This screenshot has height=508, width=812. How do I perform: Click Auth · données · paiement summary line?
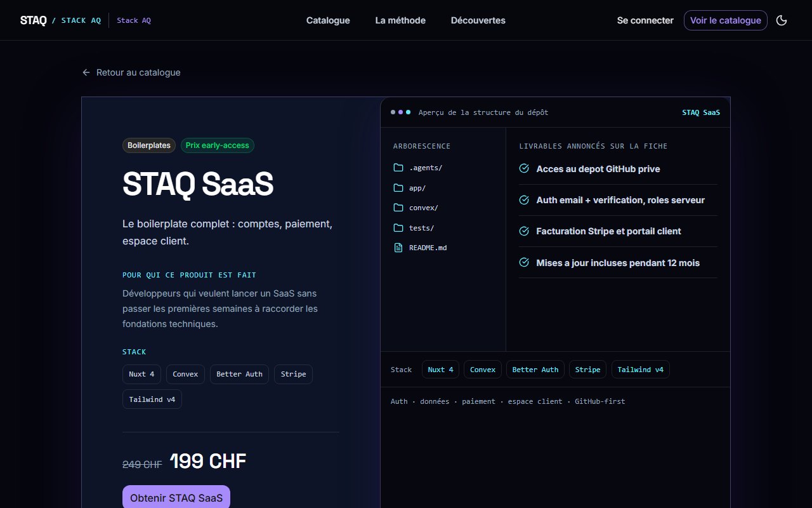(508, 401)
